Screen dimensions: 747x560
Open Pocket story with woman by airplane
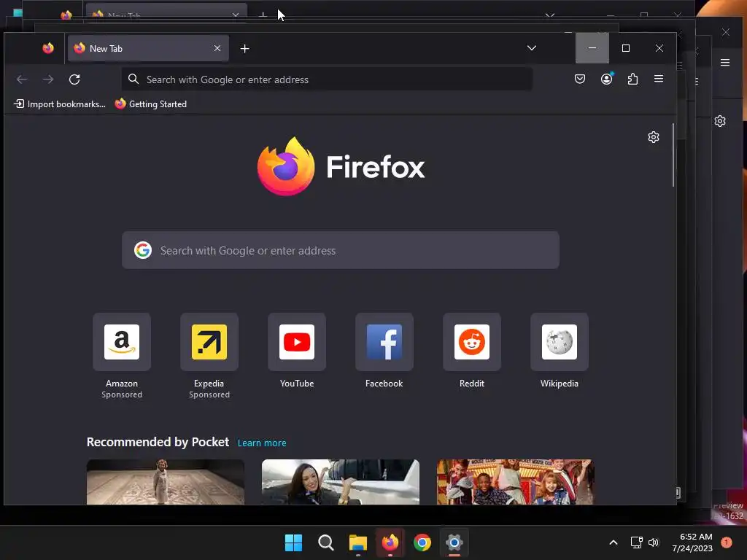click(341, 482)
